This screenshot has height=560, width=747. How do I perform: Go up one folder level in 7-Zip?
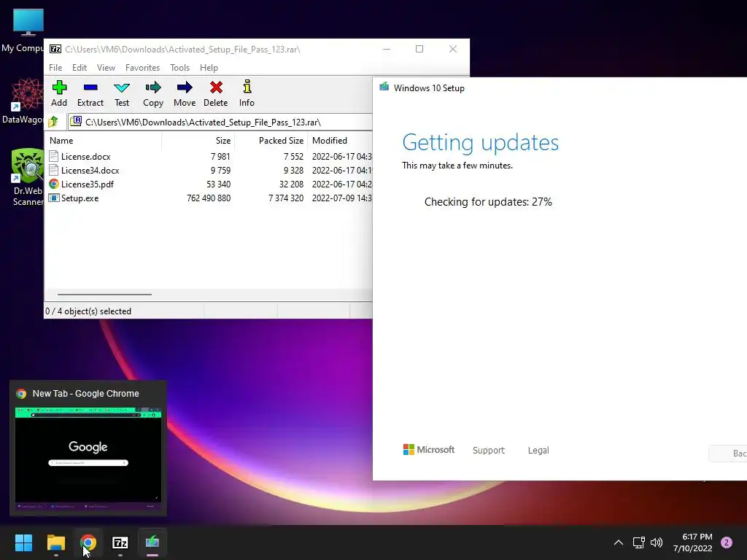[x=53, y=122]
